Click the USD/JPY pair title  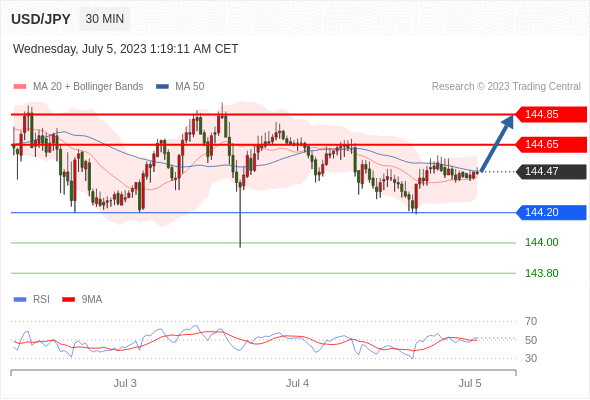click(x=41, y=19)
